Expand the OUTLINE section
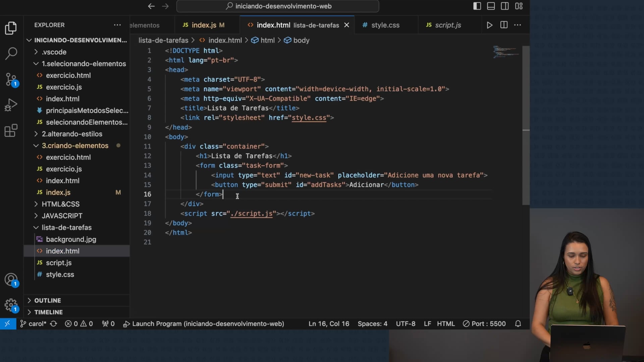Screen dimensions: 644x362 coord(47,301)
